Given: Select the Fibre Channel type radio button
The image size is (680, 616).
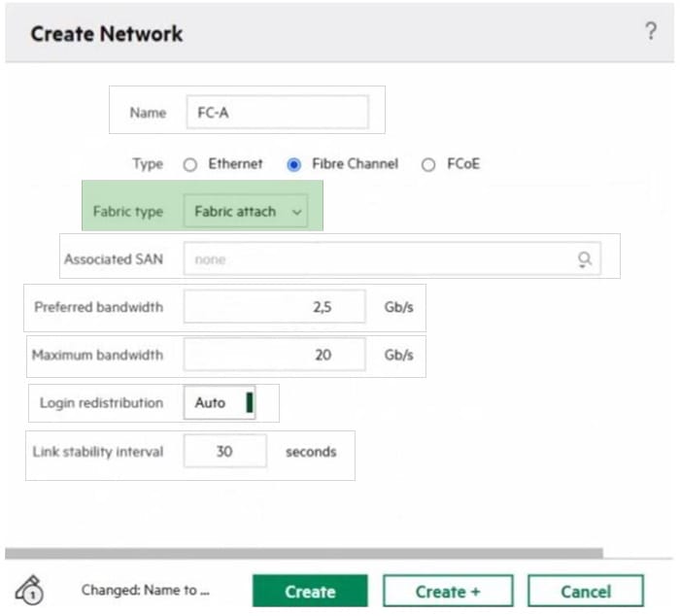Looking at the screenshot, I should click(293, 164).
